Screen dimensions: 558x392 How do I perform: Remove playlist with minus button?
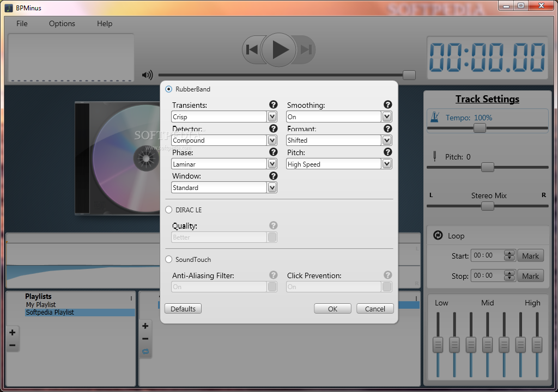pos(12,345)
